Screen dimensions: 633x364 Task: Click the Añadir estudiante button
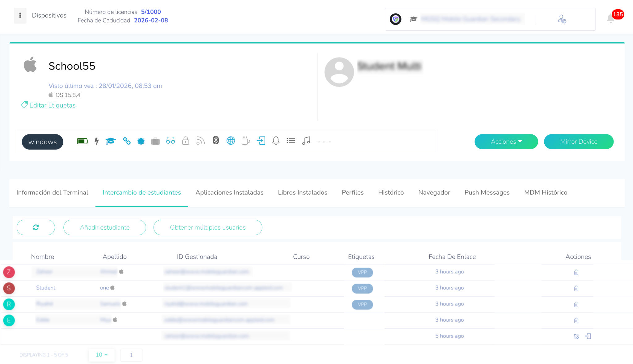coord(105,227)
